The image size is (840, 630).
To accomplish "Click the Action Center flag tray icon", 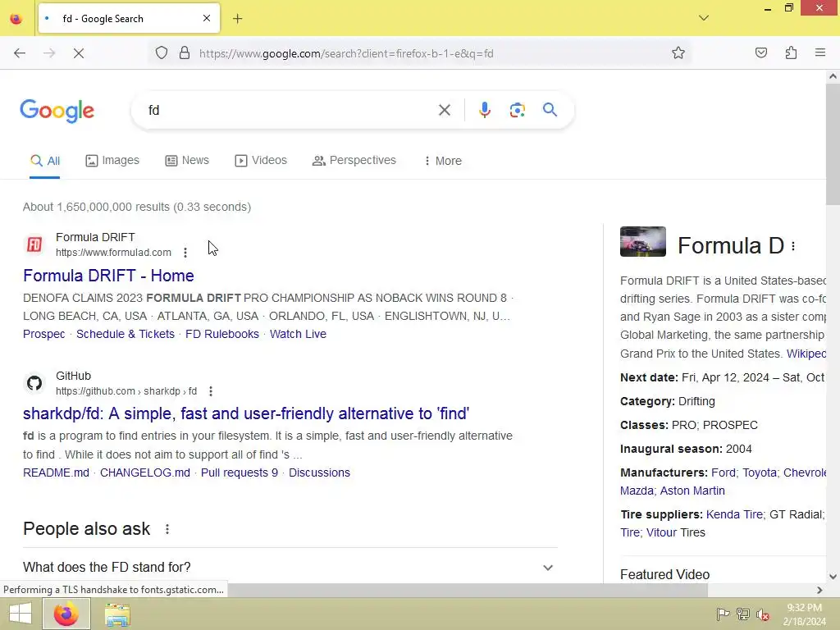I will [x=723, y=614].
